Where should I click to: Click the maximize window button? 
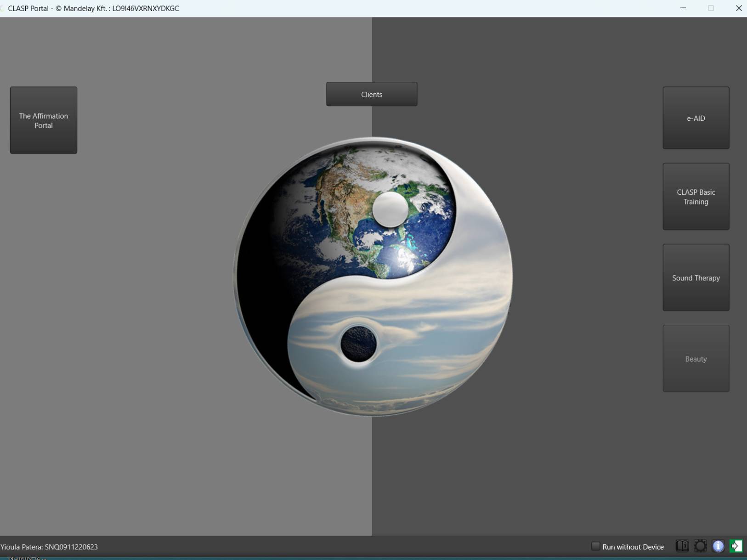pos(711,8)
